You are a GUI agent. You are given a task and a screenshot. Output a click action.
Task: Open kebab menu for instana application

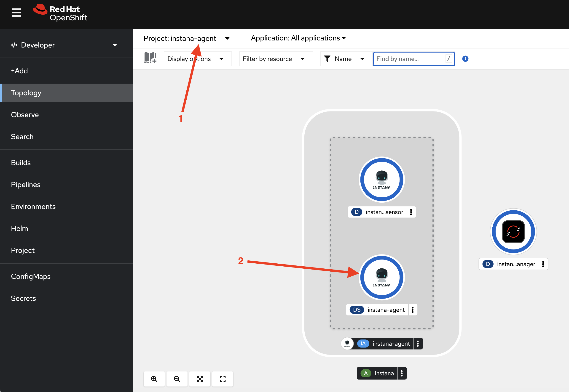click(402, 373)
